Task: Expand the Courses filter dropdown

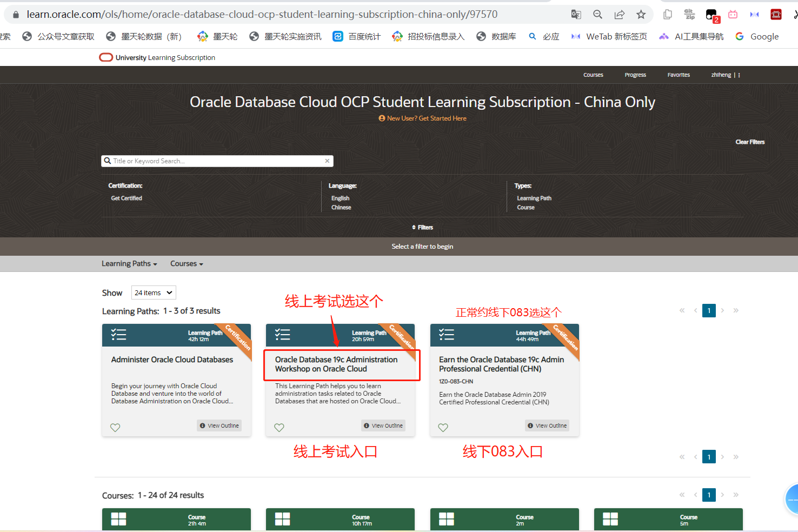Action: tap(186, 263)
